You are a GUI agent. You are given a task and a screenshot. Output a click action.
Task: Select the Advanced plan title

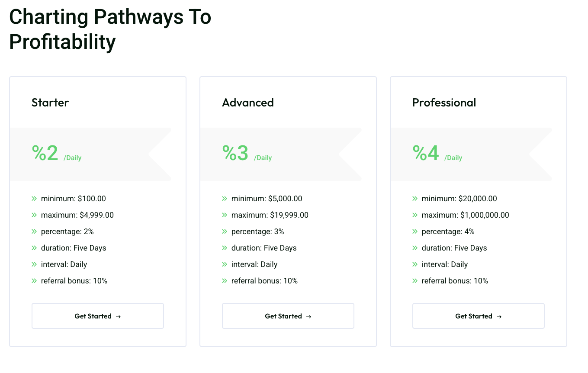pyautogui.click(x=247, y=103)
